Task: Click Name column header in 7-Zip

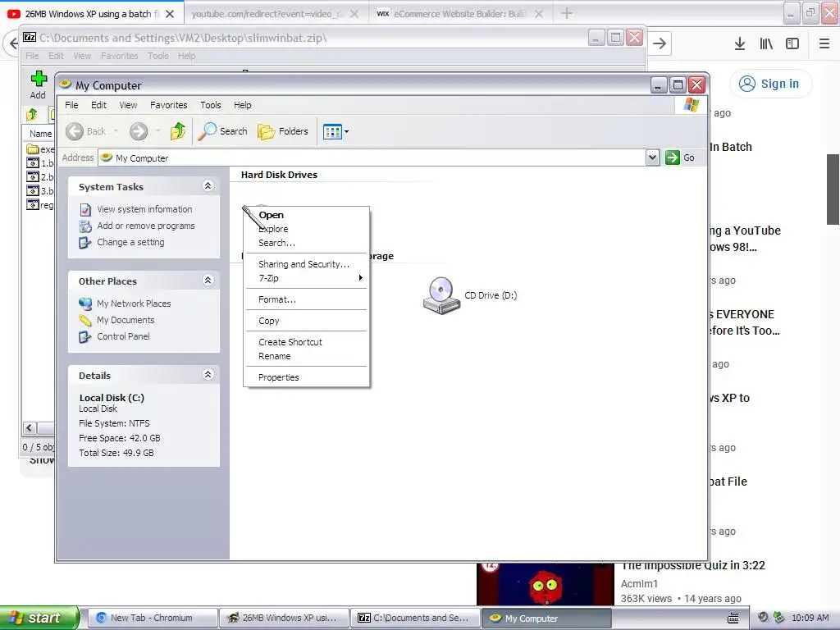Action: pos(41,134)
